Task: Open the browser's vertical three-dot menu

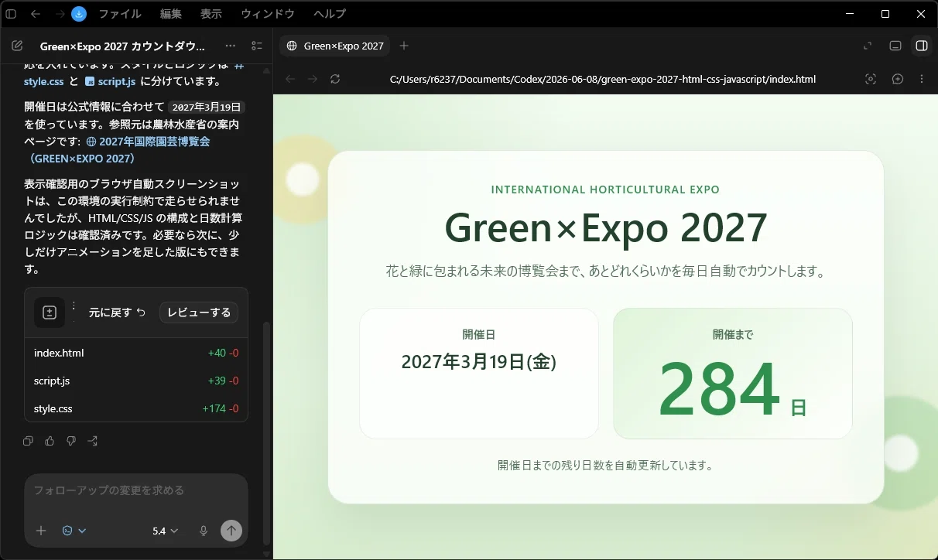Action: tap(922, 79)
